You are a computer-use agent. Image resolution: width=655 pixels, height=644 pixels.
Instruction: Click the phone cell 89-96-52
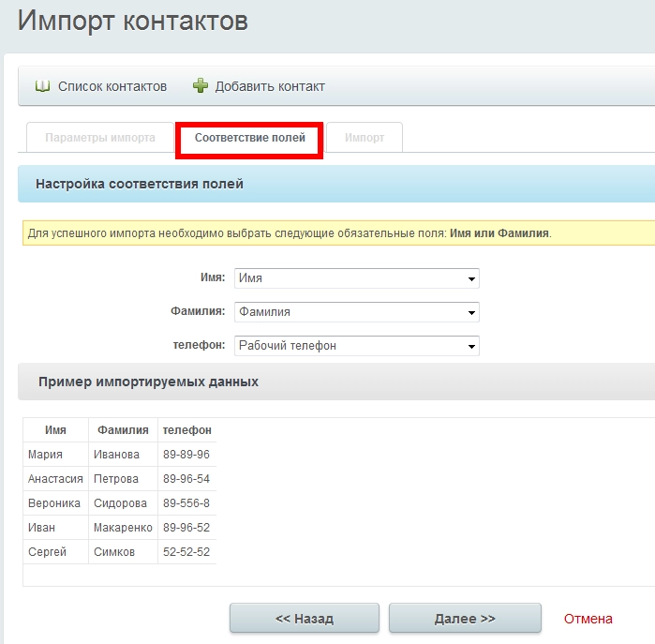point(186,528)
